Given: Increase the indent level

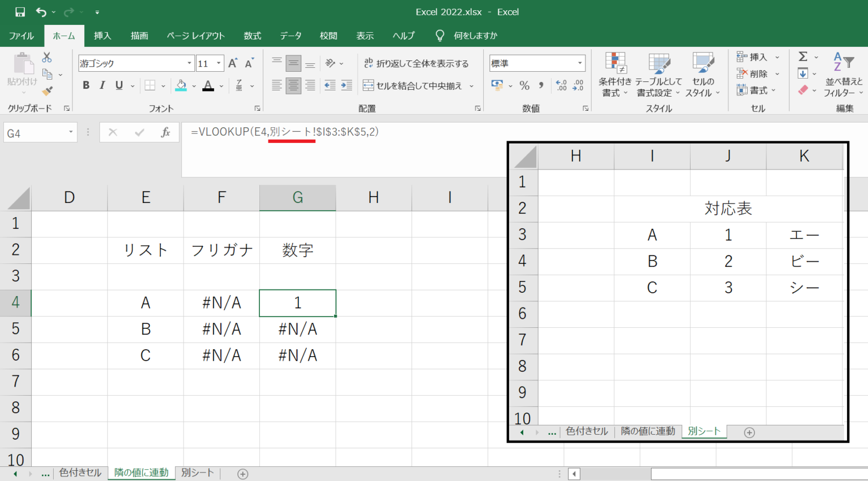Looking at the screenshot, I should 346,85.
